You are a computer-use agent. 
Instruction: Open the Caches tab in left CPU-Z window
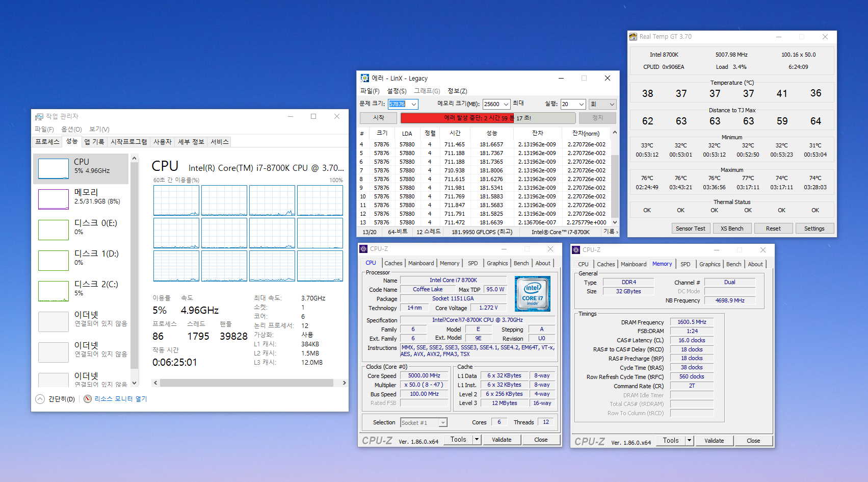(x=393, y=263)
